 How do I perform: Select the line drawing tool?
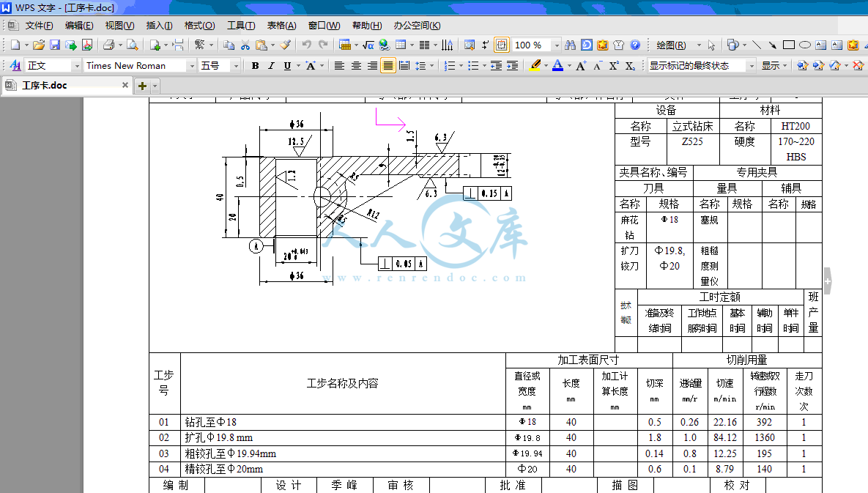tap(757, 45)
